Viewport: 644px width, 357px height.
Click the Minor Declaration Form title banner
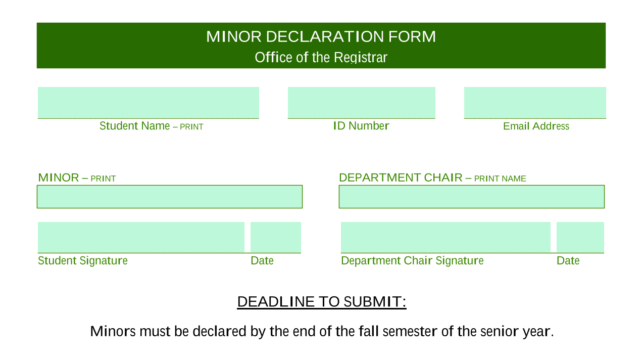point(321,46)
